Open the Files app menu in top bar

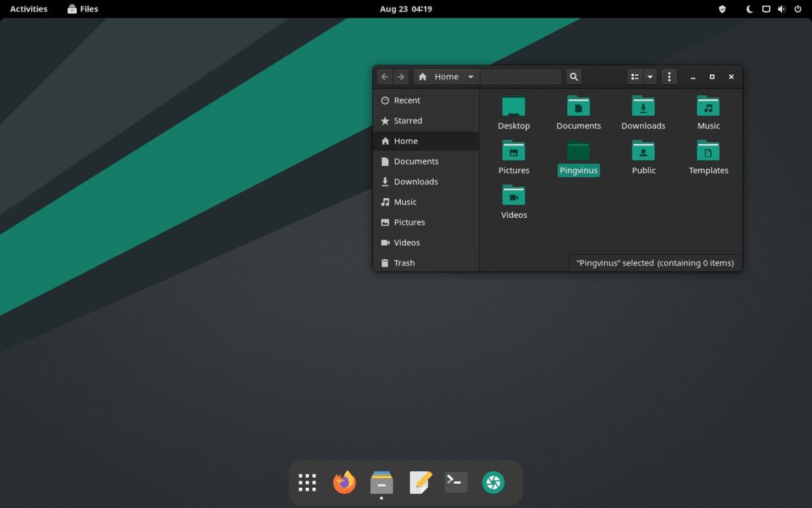click(x=82, y=9)
